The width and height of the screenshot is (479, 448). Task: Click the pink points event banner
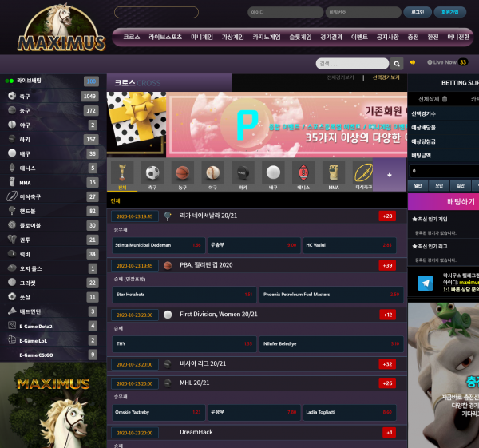(x=288, y=125)
